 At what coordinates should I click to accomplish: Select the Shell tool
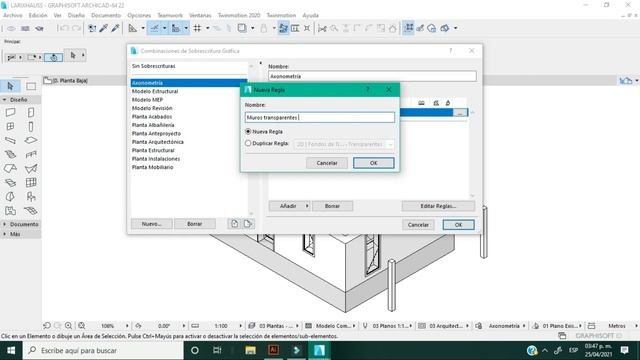[x=31, y=169]
